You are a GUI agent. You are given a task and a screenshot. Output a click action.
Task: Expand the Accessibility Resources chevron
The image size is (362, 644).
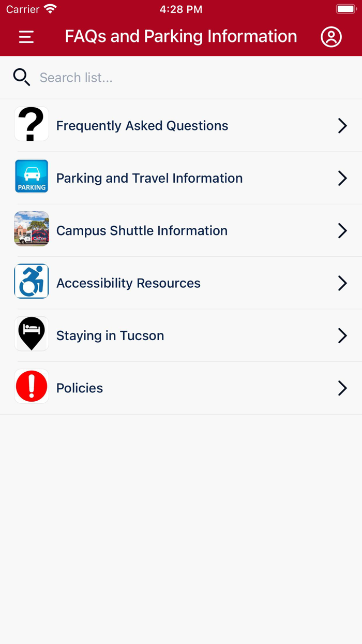(342, 283)
